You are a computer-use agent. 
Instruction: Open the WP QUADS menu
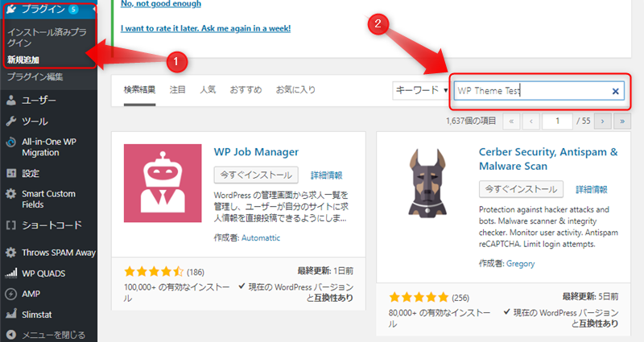click(43, 274)
